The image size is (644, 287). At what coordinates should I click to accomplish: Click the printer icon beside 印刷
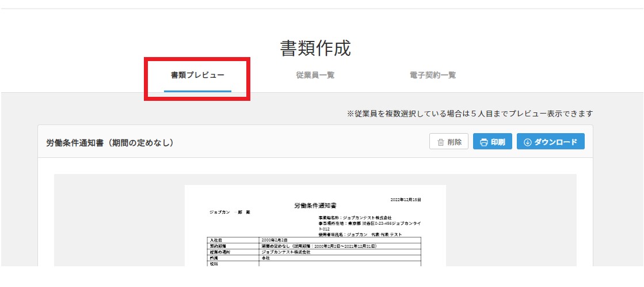[x=484, y=142]
